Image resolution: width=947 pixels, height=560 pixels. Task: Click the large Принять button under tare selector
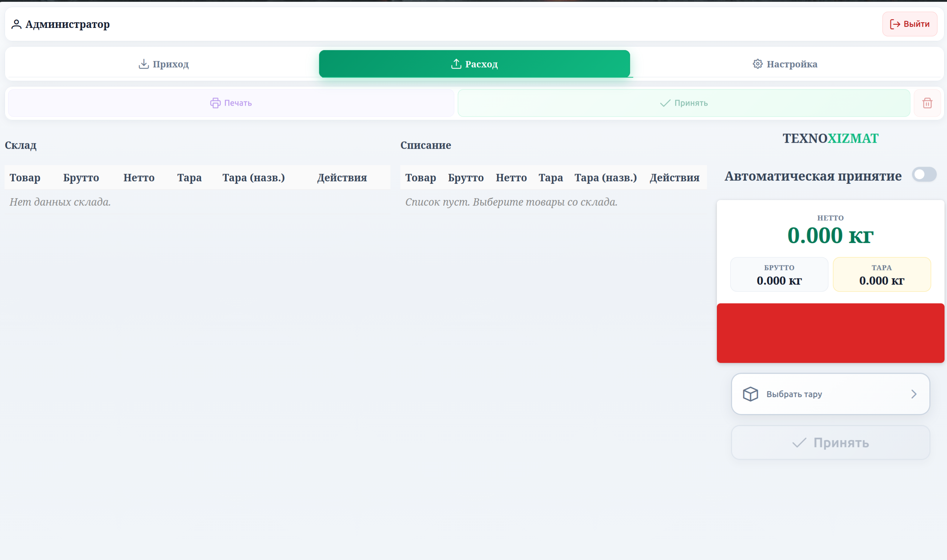[x=830, y=443]
